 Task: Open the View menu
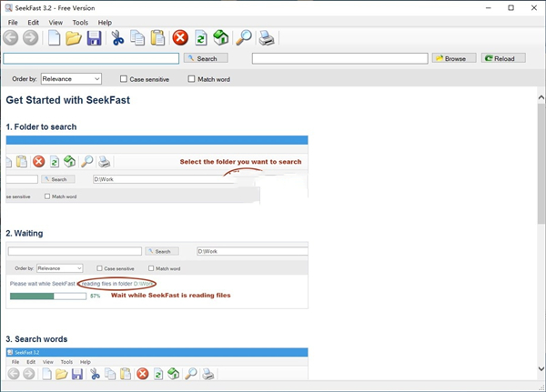[x=56, y=22]
